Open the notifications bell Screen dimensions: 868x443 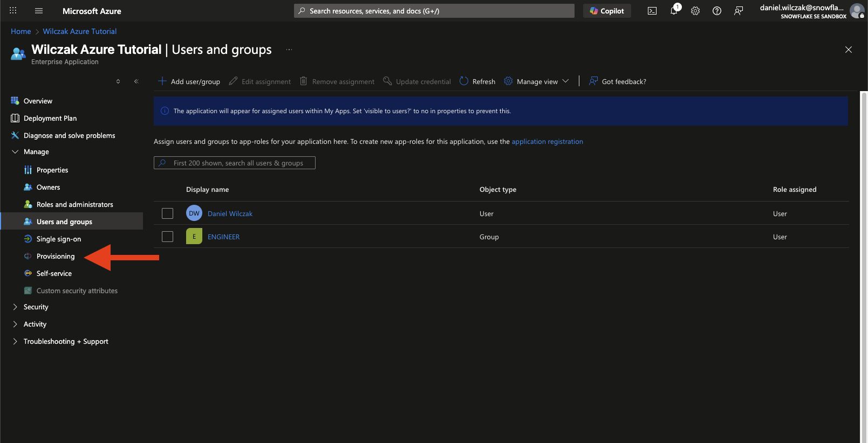point(674,11)
